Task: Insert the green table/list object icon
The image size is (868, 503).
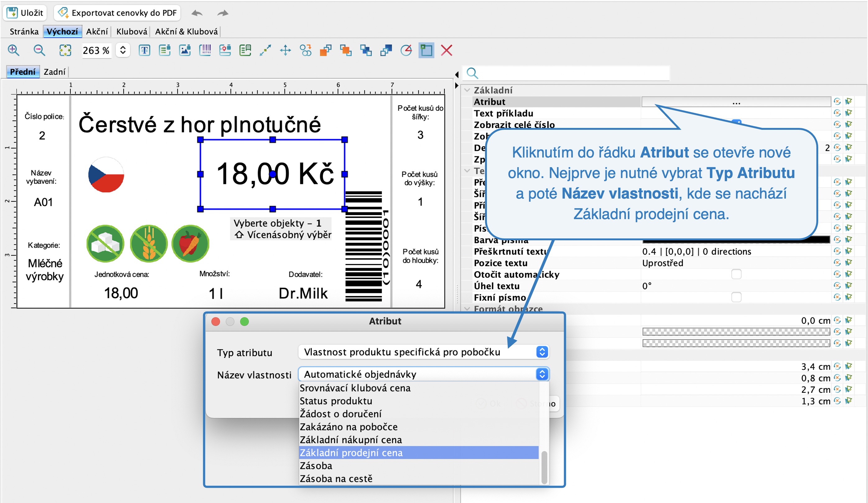Action: [x=245, y=50]
